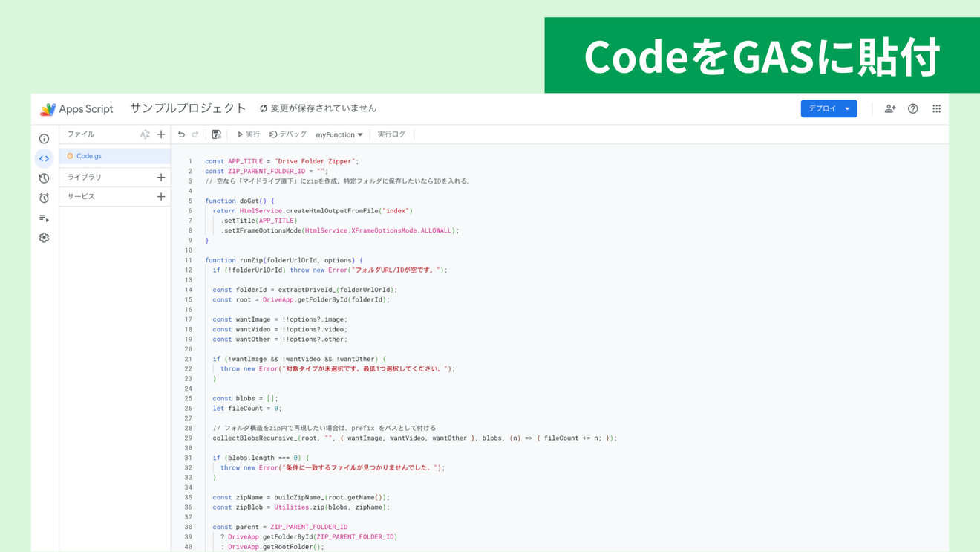Run the script with 実行 button
Image resolution: width=980 pixels, height=552 pixels.
click(248, 134)
